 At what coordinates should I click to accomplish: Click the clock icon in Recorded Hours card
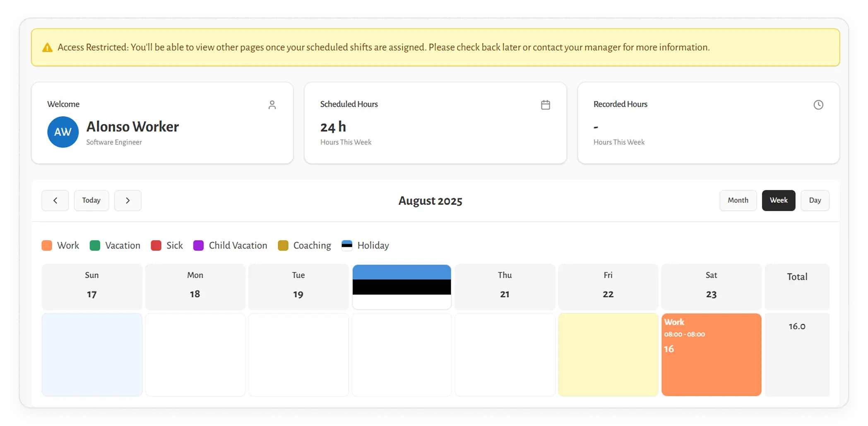pos(818,105)
